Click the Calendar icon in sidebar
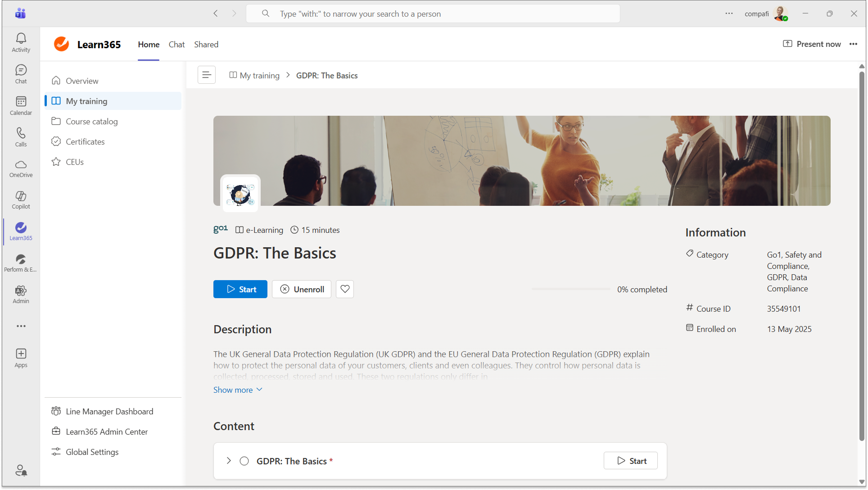This screenshot has width=868, height=490. [21, 105]
